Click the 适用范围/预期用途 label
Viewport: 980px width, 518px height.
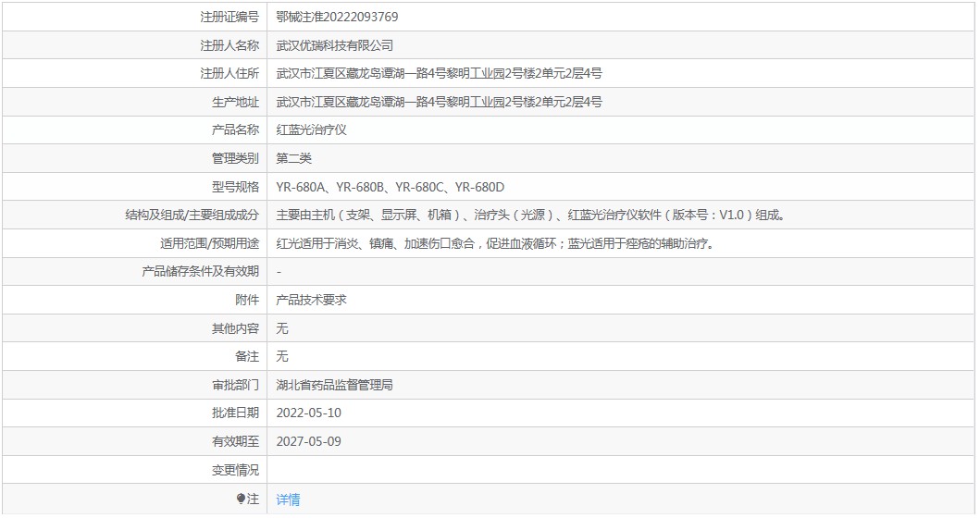point(209,243)
